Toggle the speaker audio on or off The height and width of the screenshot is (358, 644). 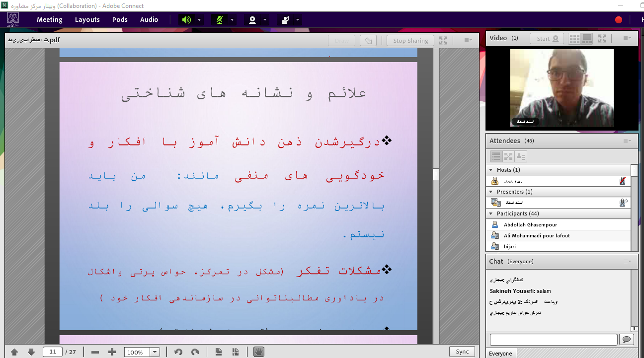click(186, 20)
